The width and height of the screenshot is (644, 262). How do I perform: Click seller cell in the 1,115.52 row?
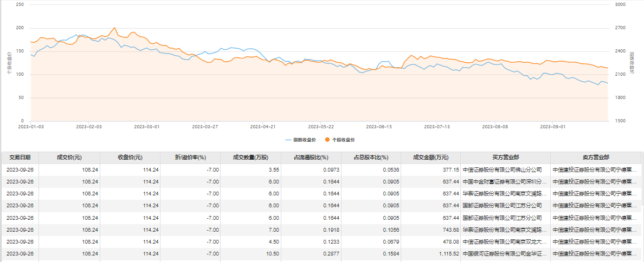coord(596,254)
